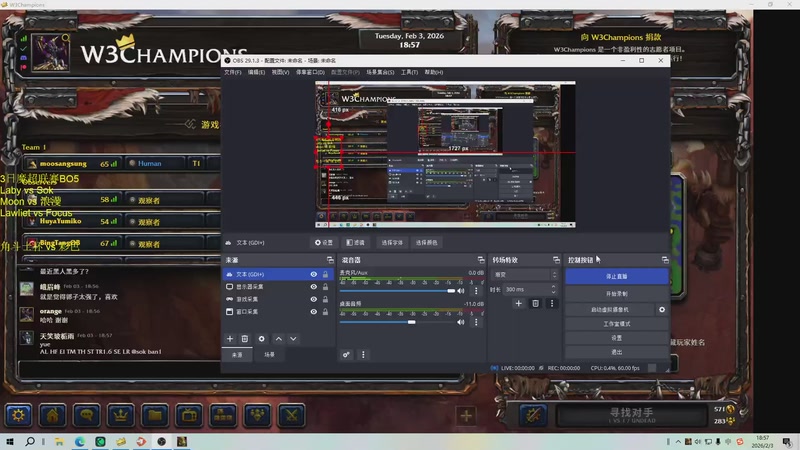Open W3Champions crown rankings icon
The image size is (800, 450).
pyautogui.click(x=121, y=415)
